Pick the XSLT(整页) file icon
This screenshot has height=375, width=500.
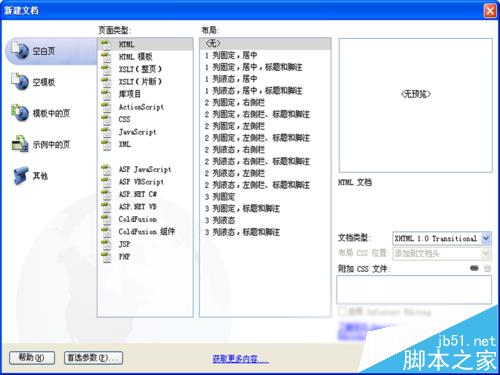click(106, 69)
